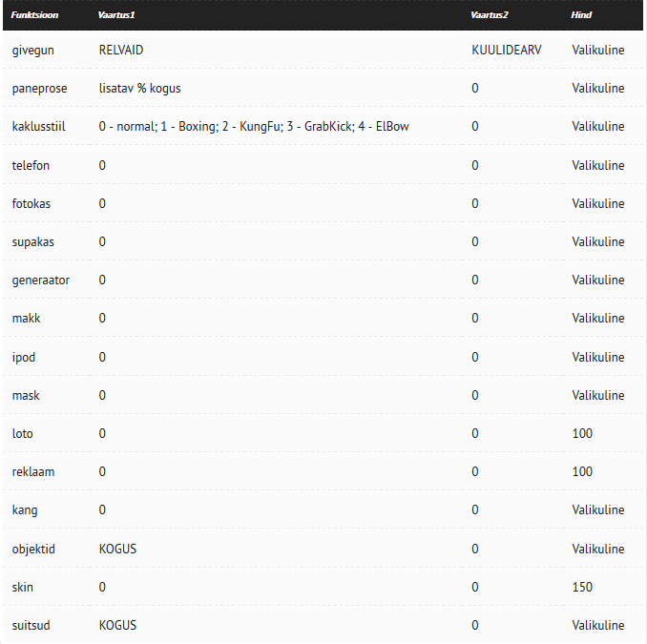The image size is (647, 644).
Task: Click the generaator function name
Action: tap(40, 280)
